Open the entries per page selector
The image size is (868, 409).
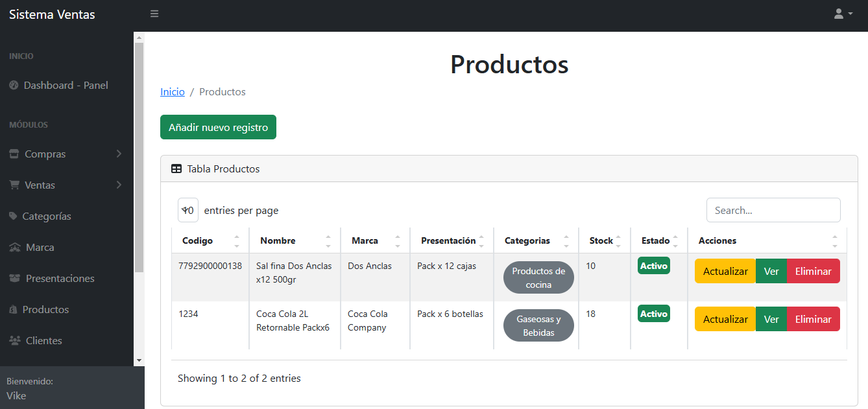coord(188,210)
